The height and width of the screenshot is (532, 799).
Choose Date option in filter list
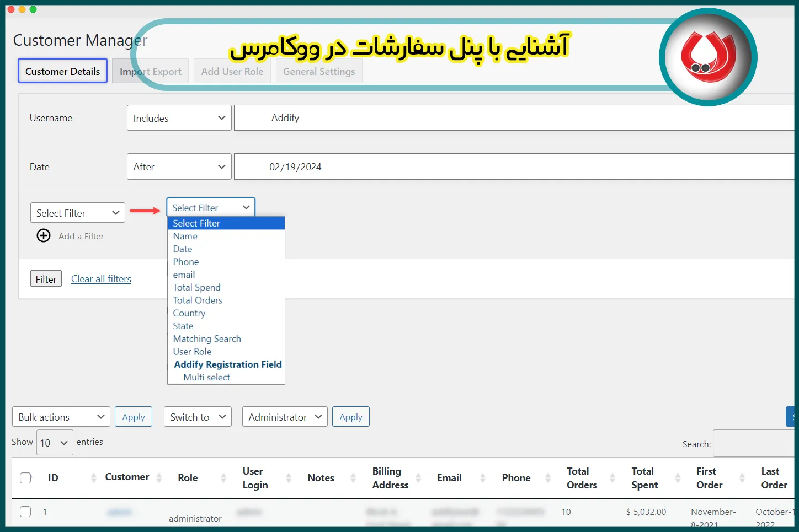[226, 249]
